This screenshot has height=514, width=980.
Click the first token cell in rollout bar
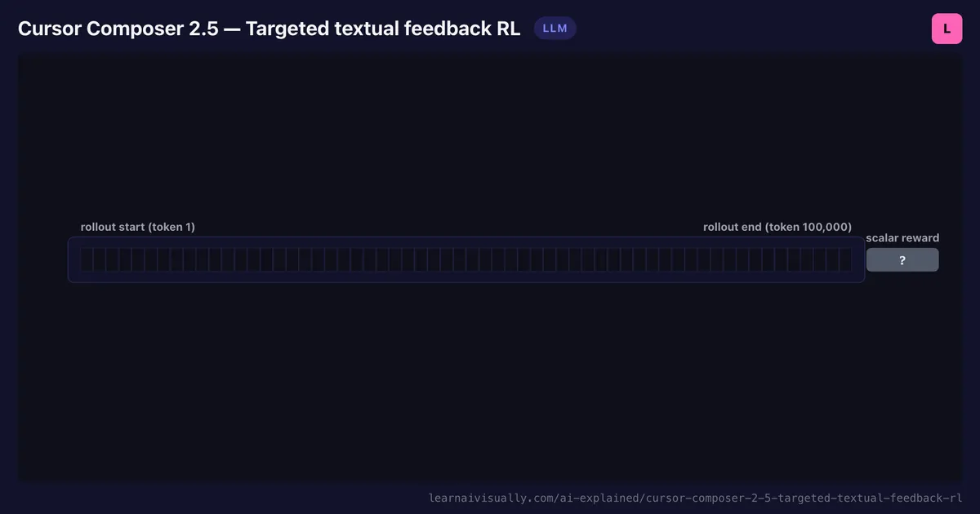[87, 259]
